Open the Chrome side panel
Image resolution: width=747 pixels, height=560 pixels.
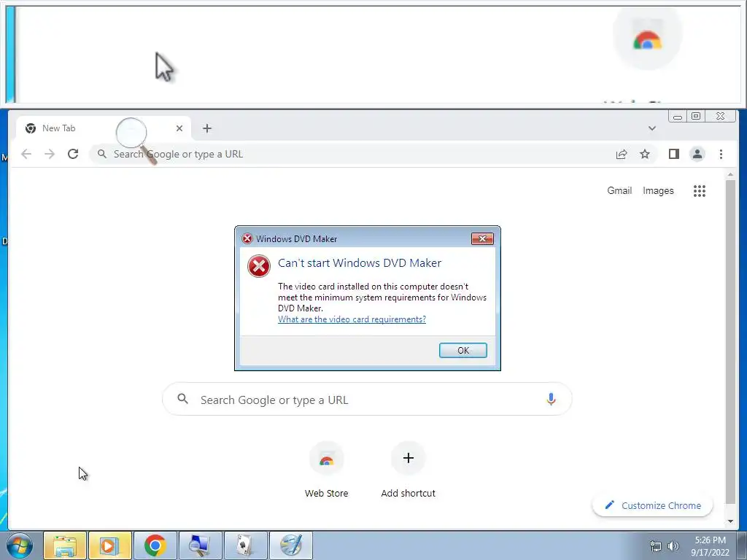[673, 154]
